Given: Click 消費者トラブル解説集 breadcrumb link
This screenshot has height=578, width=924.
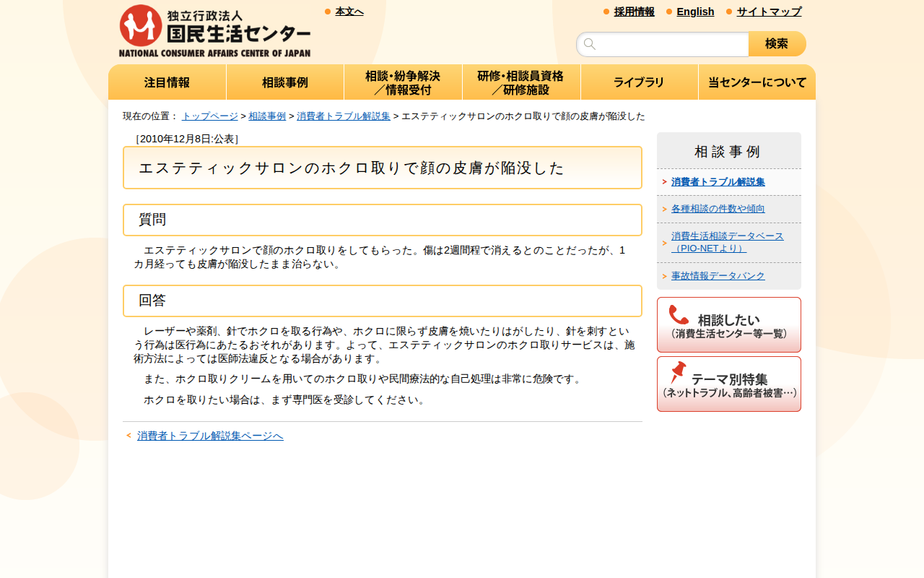Looking at the screenshot, I should tap(344, 116).
